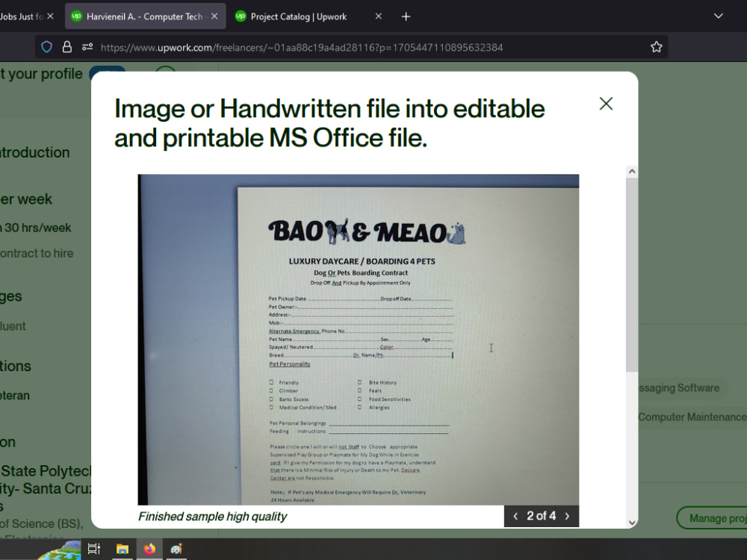
Task: Click the modal vertical scrollbar thumb
Action: coord(632,275)
